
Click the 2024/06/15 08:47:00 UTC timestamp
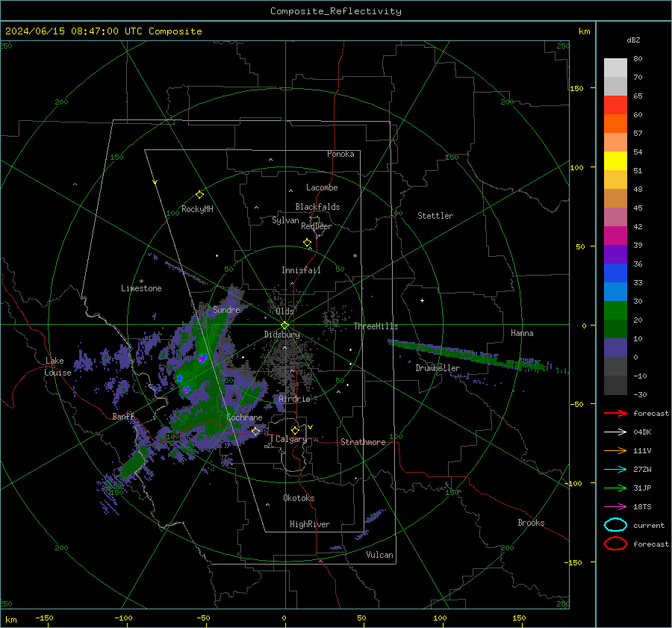pyautogui.click(x=74, y=31)
